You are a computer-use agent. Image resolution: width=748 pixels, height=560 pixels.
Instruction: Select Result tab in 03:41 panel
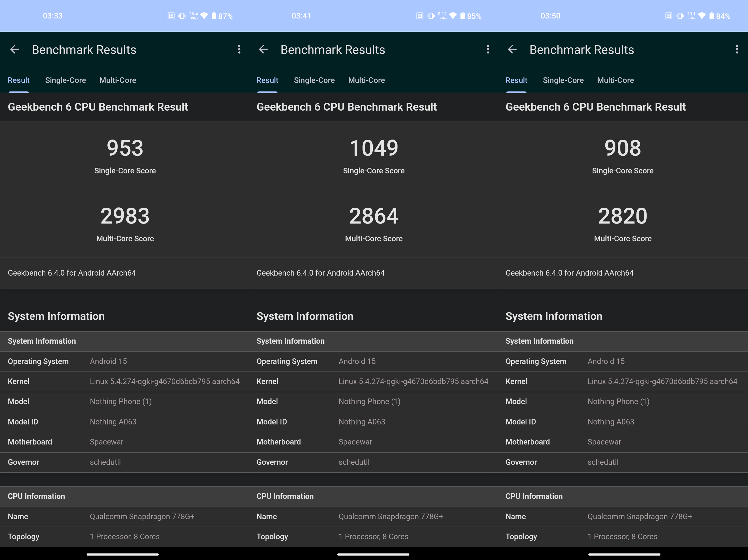point(267,80)
